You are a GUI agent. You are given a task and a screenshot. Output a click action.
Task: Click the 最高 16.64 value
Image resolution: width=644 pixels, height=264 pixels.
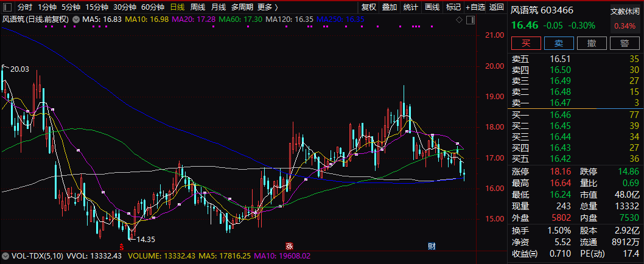(561, 182)
